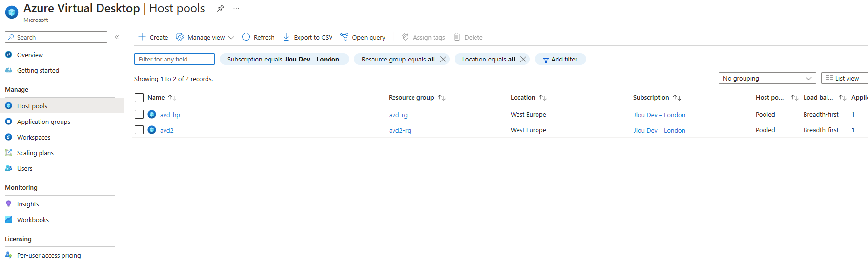Open Per-user access pricing menu item
The width and height of the screenshot is (868, 264).
tap(49, 255)
